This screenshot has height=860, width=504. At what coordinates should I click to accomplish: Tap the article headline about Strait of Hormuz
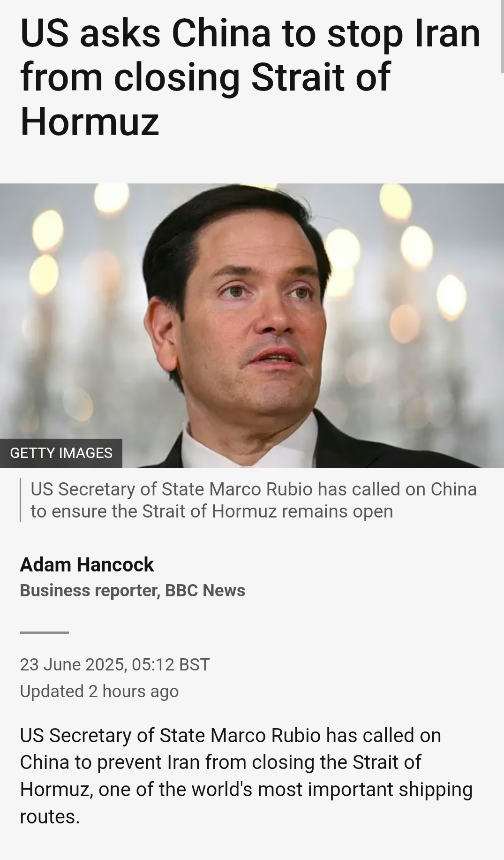pos(250,77)
